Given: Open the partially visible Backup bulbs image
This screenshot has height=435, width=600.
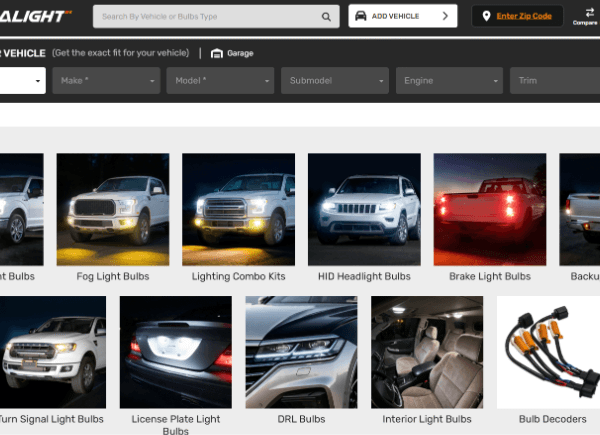Looking at the screenshot, I should (580, 209).
